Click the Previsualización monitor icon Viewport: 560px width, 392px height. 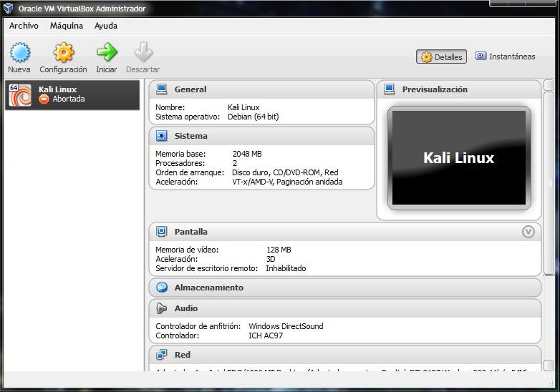click(x=390, y=89)
